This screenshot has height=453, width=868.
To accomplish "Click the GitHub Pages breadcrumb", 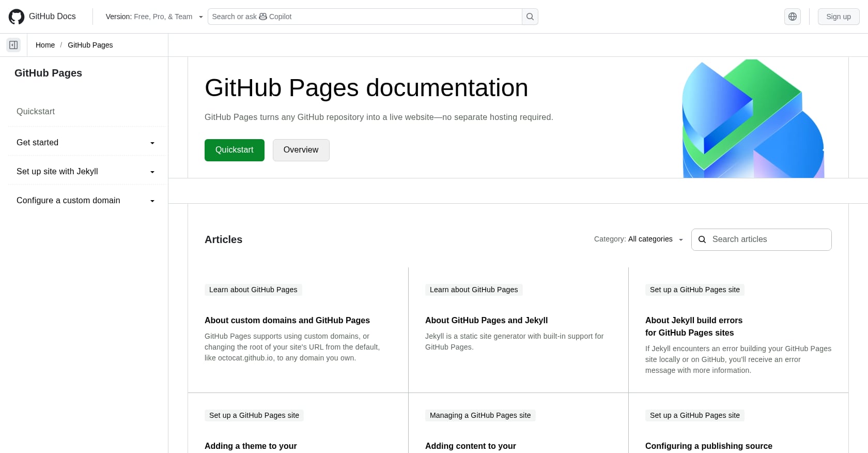I will pyautogui.click(x=90, y=45).
